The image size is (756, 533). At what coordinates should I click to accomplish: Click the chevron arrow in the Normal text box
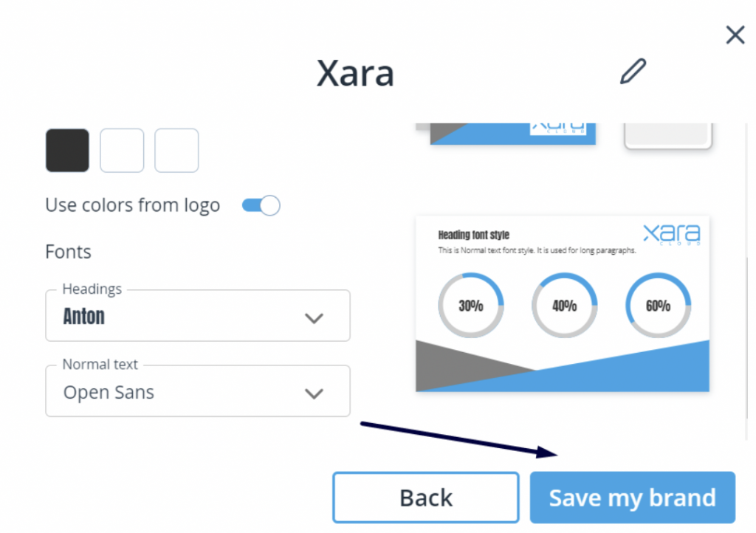pos(314,393)
